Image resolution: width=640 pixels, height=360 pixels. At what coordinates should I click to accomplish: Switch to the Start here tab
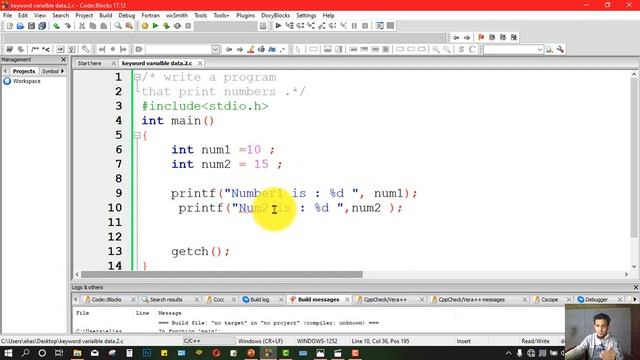[89, 63]
